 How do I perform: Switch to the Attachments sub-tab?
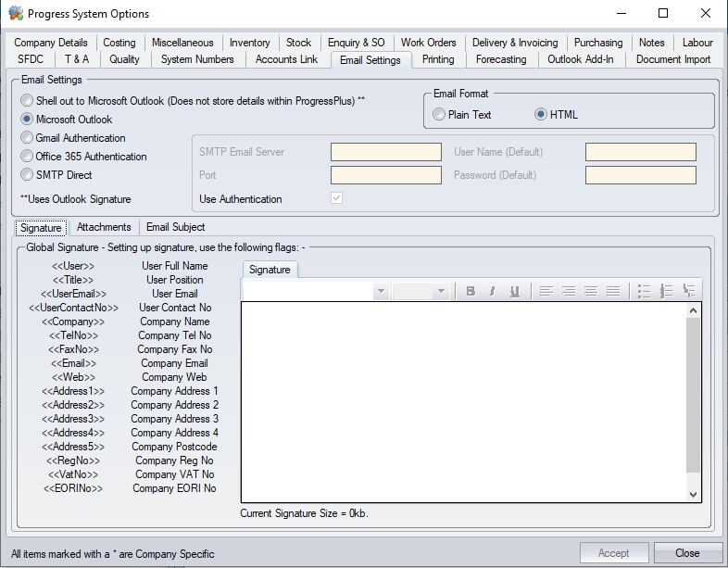(104, 227)
